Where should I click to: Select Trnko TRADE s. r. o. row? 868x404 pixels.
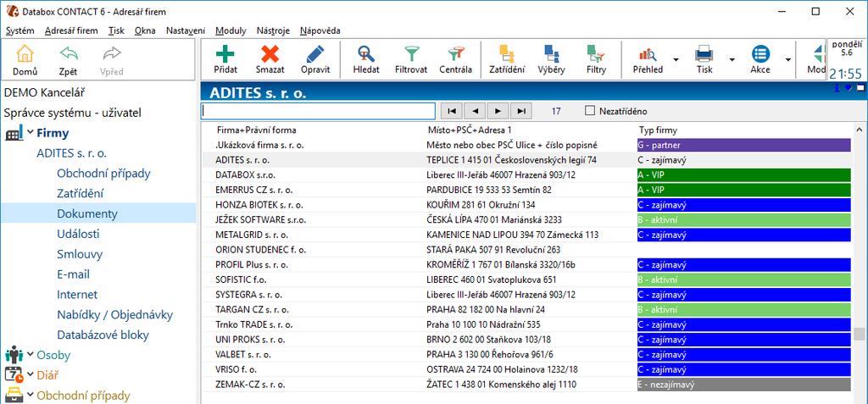[x=525, y=324]
